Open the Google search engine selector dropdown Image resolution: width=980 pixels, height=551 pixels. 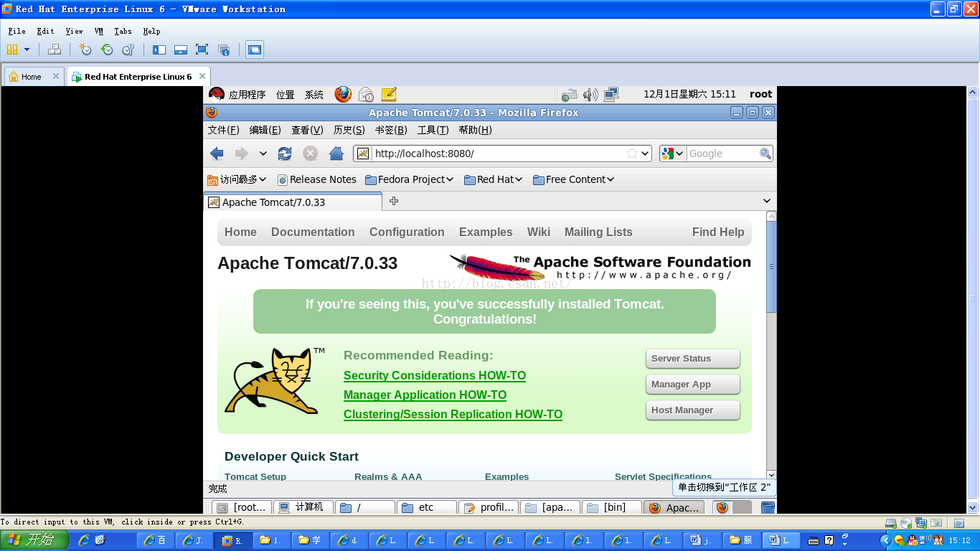pyautogui.click(x=673, y=154)
